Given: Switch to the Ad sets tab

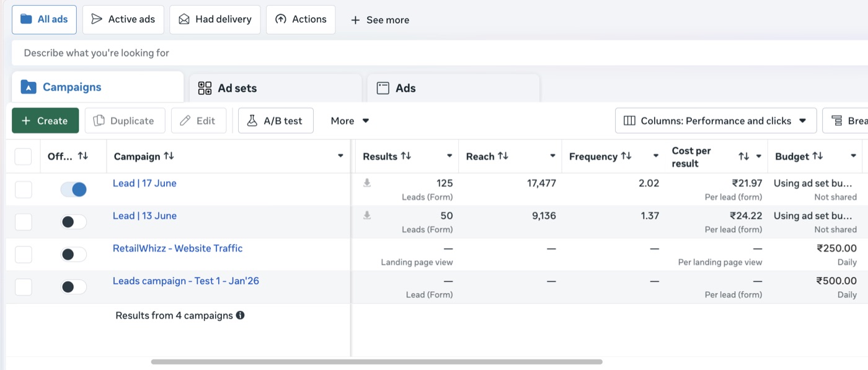Looking at the screenshot, I should 276,88.
